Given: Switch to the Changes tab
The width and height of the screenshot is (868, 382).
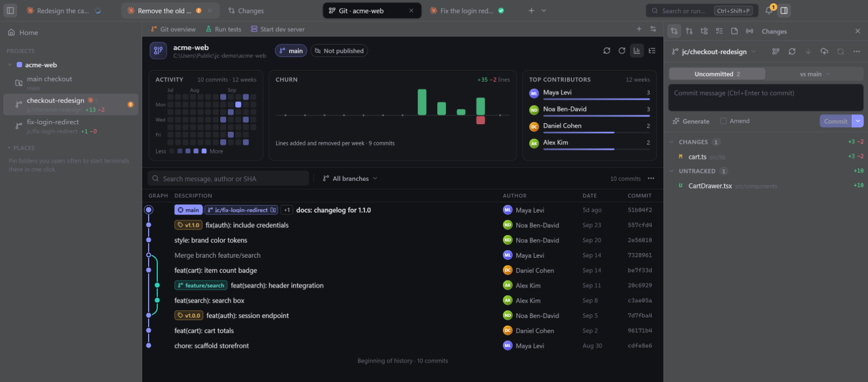Looking at the screenshot, I should (246, 10).
